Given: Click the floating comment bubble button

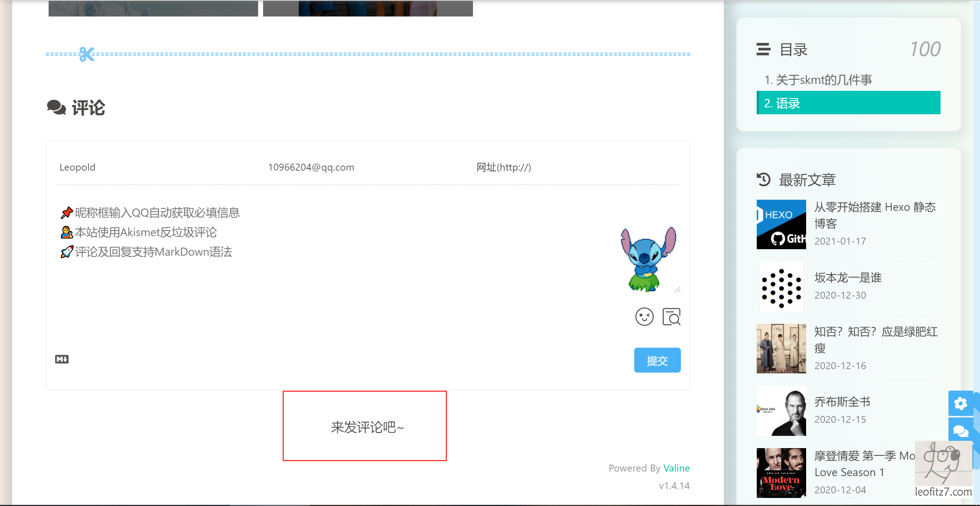Looking at the screenshot, I should tap(960, 431).
